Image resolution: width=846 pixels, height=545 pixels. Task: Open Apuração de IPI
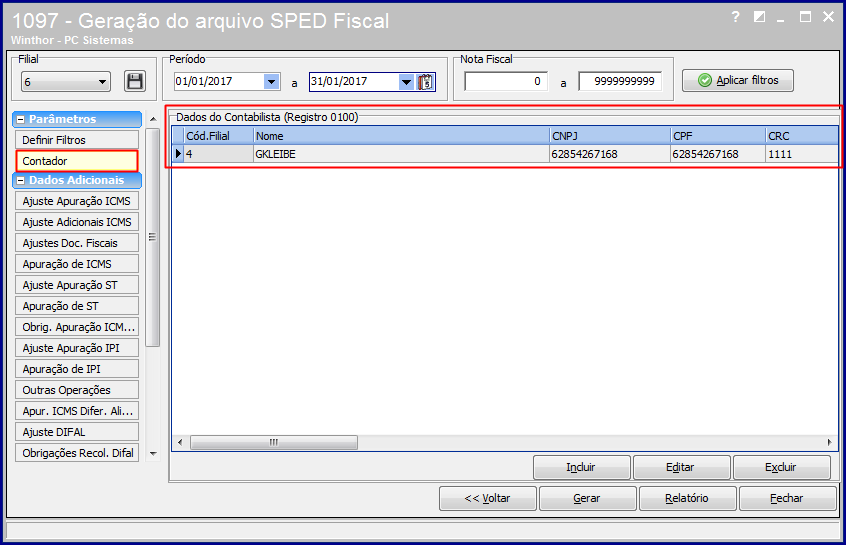coord(77,369)
